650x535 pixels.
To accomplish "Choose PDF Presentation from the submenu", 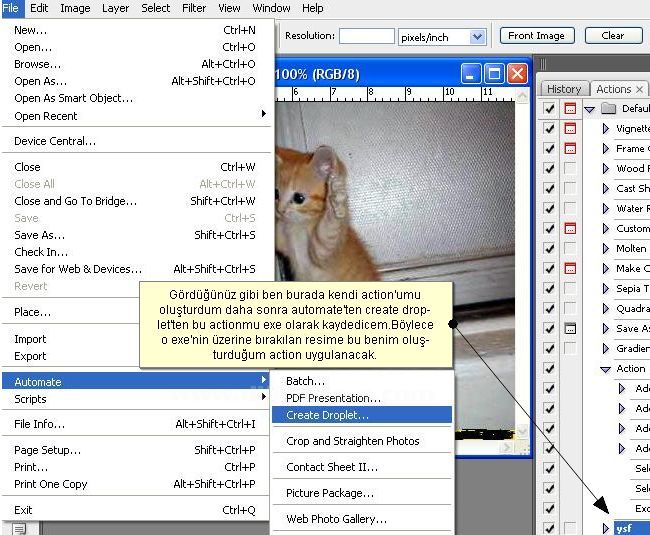I will coord(362,398).
